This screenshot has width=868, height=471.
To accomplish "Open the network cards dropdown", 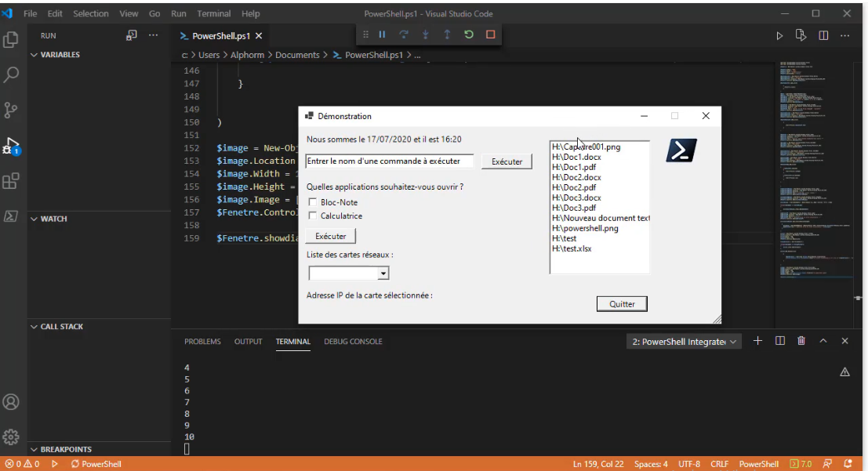I will tap(383, 273).
